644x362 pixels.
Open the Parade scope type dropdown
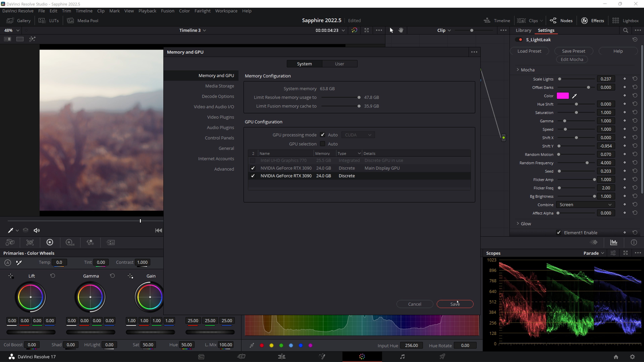click(594, 253)
